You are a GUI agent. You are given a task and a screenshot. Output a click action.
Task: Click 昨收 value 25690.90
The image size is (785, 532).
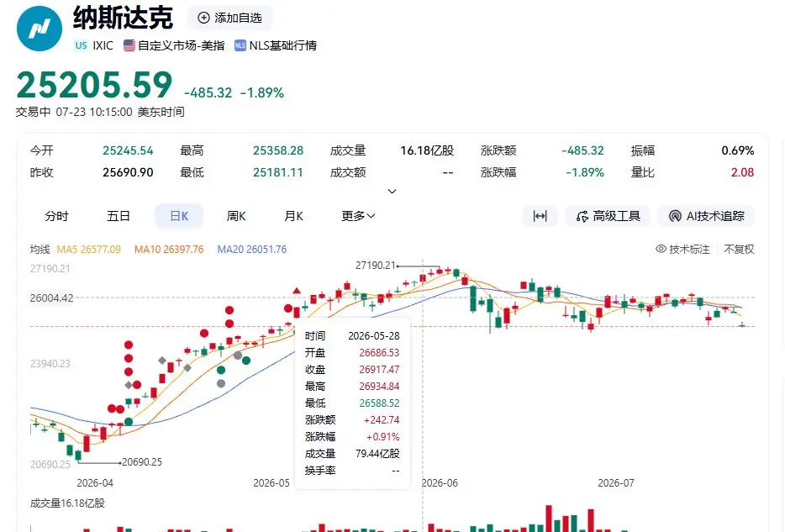[x=128, y=172]
